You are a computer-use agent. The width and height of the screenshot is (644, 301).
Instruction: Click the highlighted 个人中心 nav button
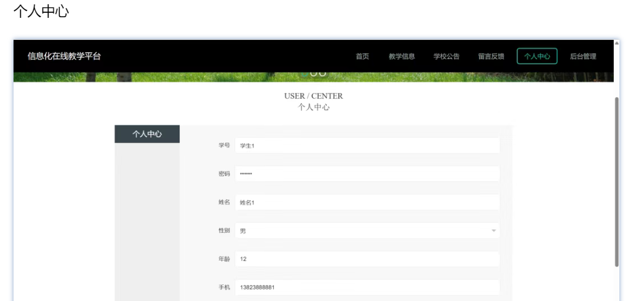pos(537,56)
